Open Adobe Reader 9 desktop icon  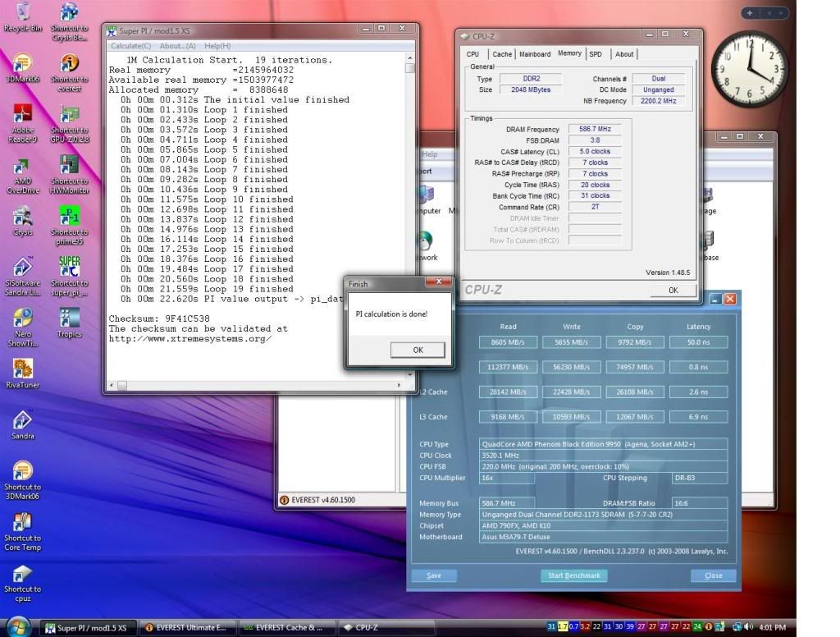pyautogui.click(x=22, y=124)
